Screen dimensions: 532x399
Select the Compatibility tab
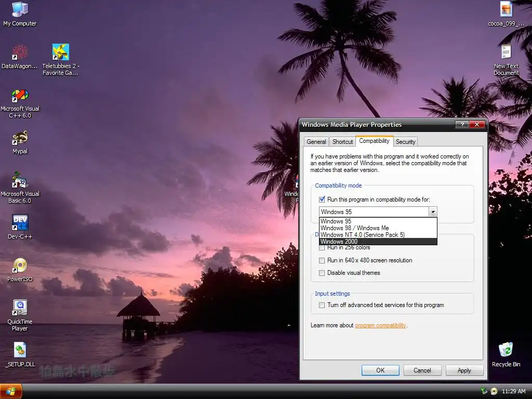pyautogui.click(x=374, y=141)
